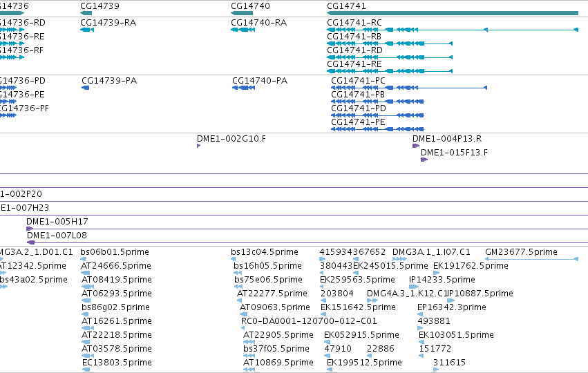Select protein CG14741-PC

click(358, 81)
